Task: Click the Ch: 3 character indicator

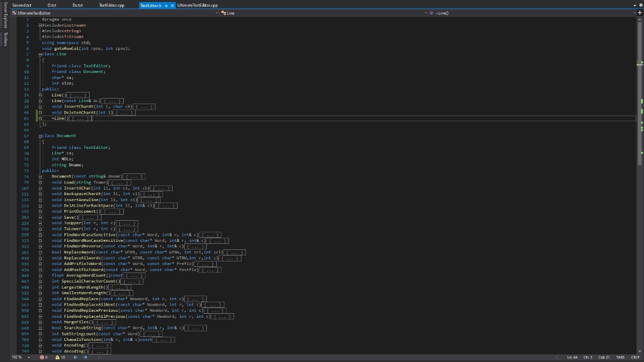Action: coord(587,357)
